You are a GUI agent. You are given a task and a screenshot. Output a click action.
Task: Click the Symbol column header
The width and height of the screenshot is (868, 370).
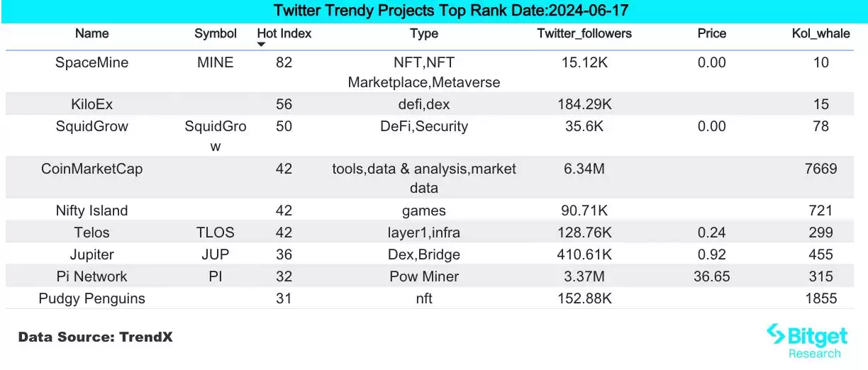(216, 33)
